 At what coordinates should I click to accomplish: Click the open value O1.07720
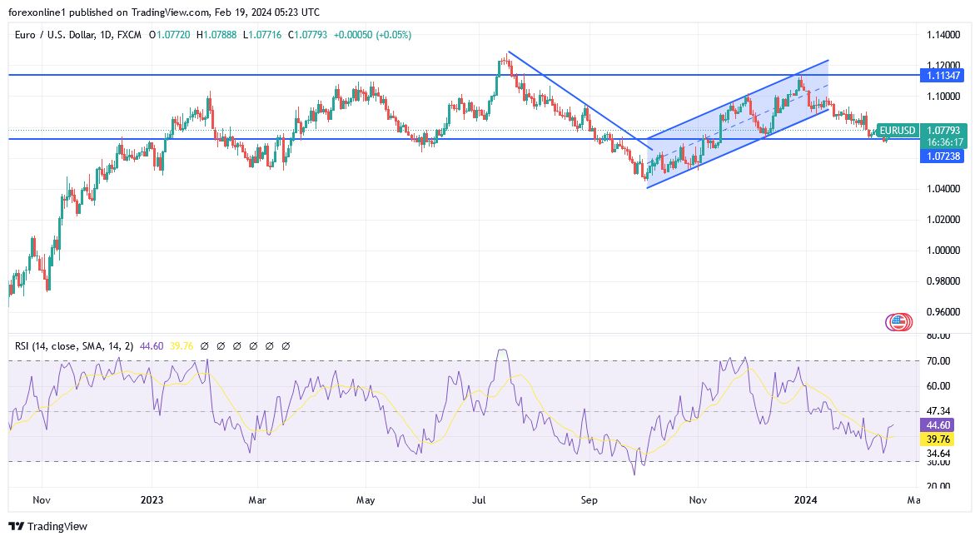[170, 35]
